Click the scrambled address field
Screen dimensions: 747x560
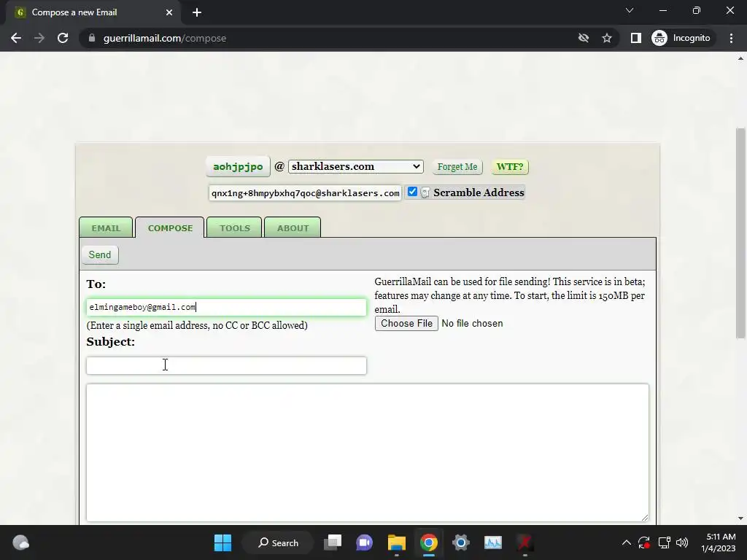pyautogui.click(x=306, y=192)
